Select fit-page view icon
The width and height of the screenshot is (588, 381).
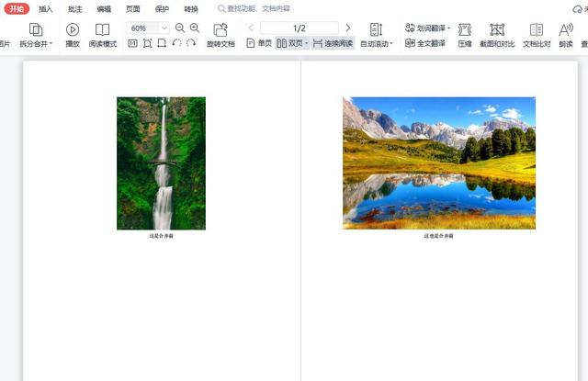pos(147,43)
